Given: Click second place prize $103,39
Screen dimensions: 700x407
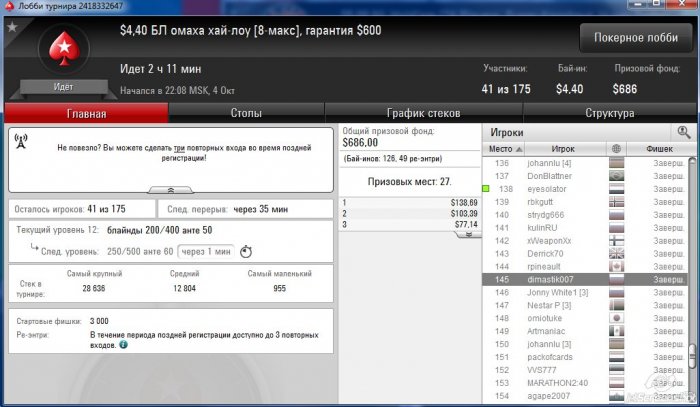Looking at the screenshot, I should 464,213.
